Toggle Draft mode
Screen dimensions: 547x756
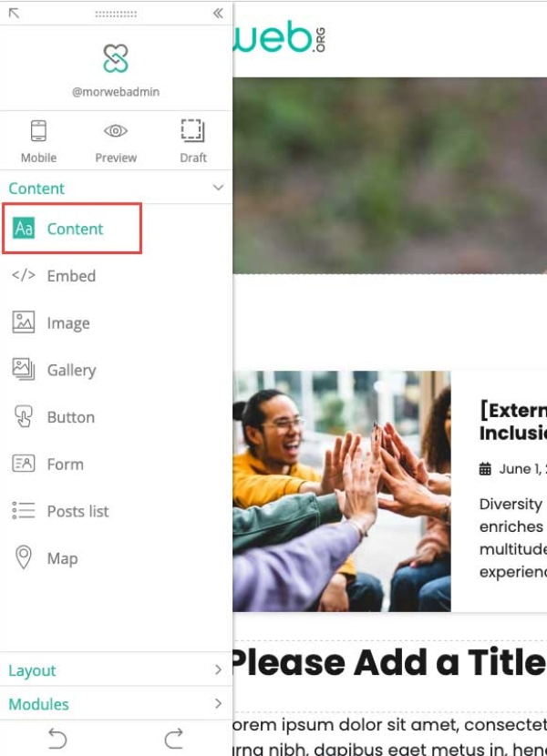tap(193, 141)
